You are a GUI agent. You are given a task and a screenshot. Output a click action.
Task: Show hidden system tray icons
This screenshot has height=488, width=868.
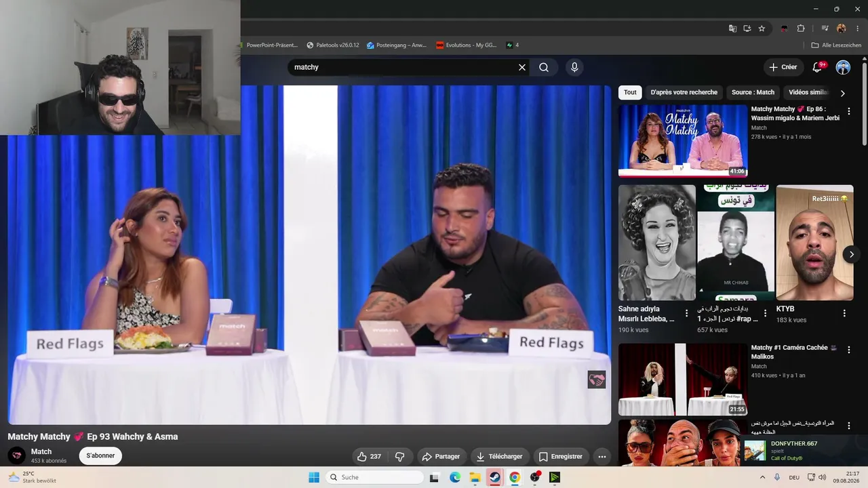tap(762, 477)
